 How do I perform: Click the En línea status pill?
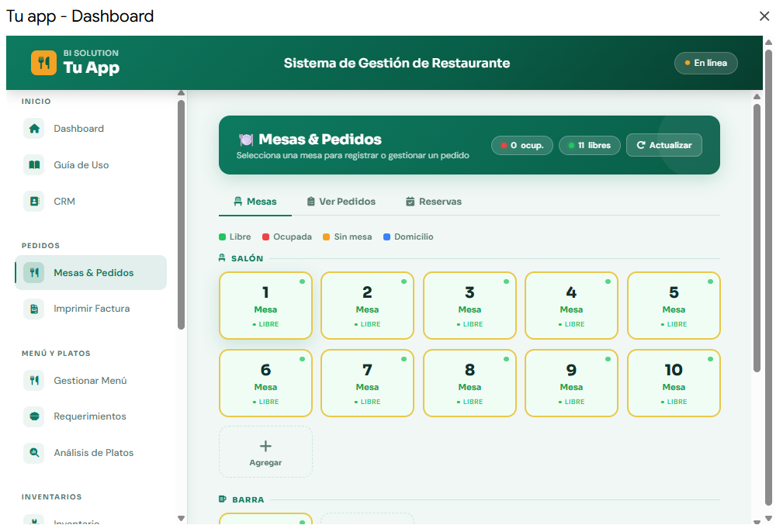pyautogui.click(x=705, y=63)
